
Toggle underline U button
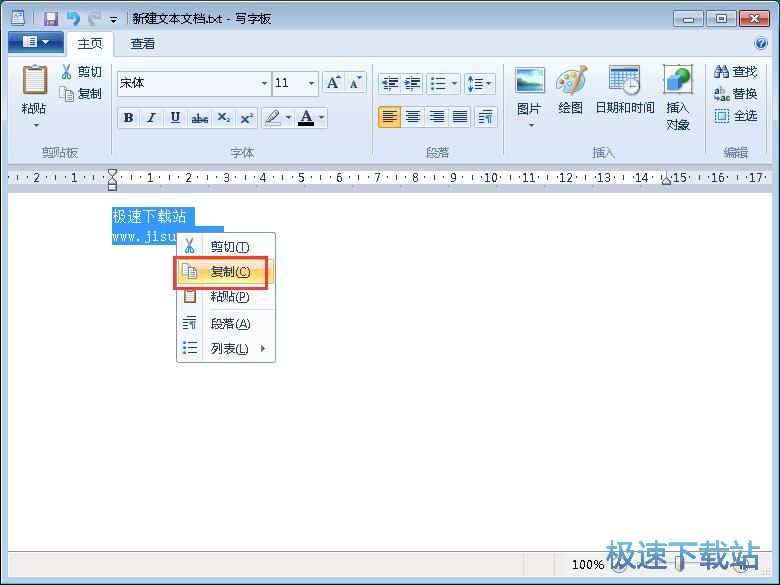(175, 118)
